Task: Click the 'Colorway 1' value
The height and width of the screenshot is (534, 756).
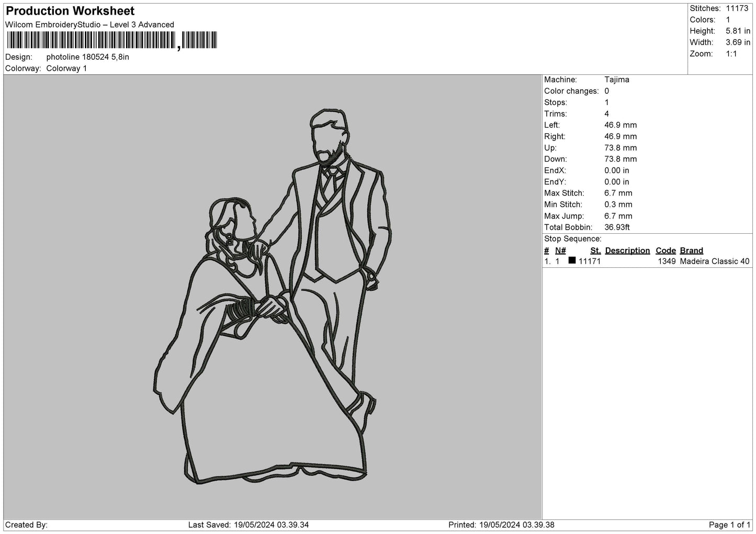Action: [x=67, y=69]
